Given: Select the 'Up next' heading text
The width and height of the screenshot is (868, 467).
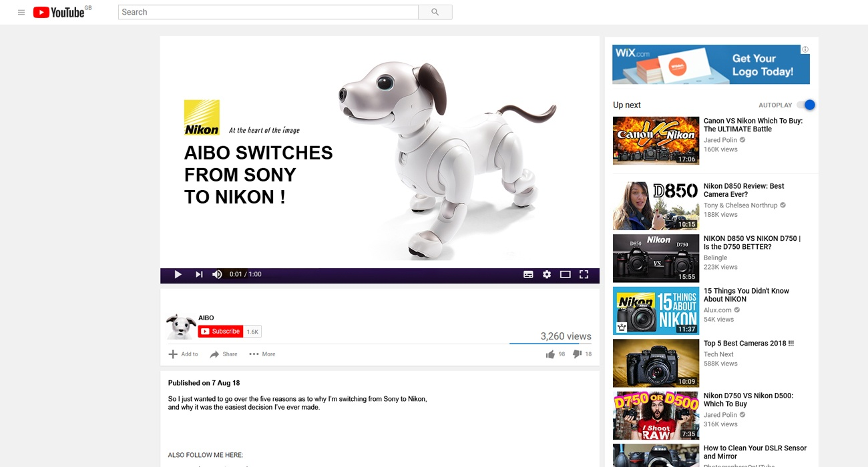Looking at the screenshot, I should point(627,105).
